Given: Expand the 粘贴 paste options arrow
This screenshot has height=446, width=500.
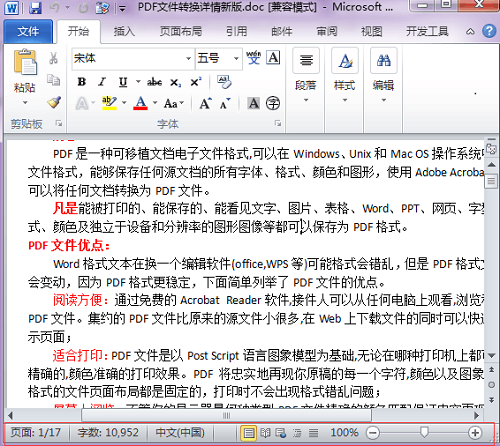Looking at the screenshot, I should coord(25,102).
